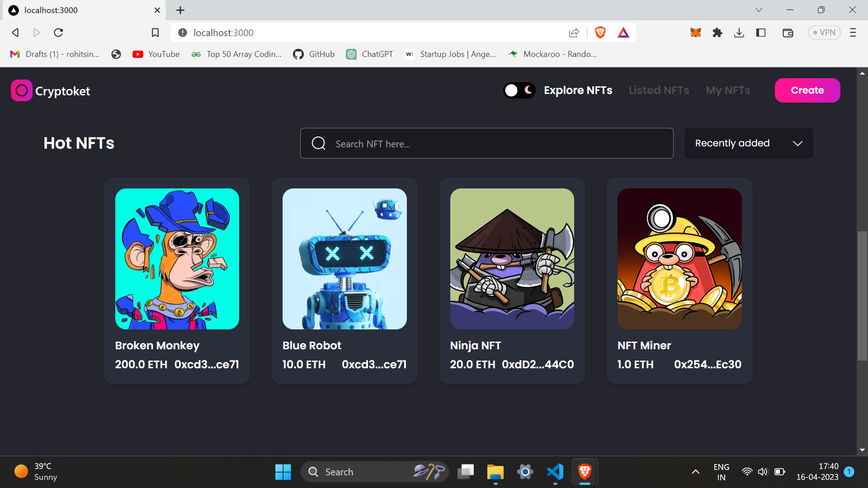This screenshot has width=868, height=488.
Task: Open the downloads icon
Action: (739, 33)
